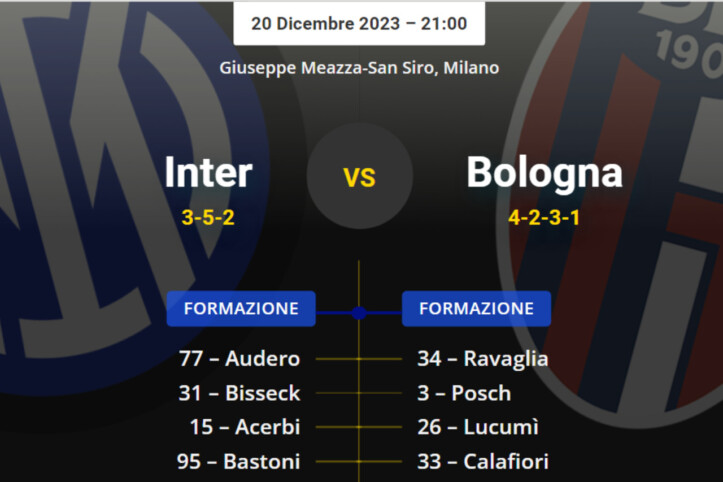
Task: Select player 33 – Calafiori
Action: pyautogui.click(x=483, y=461)
